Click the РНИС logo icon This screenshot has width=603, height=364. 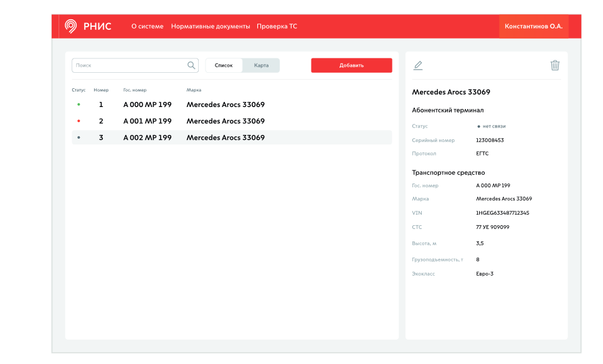pyautogui.click(x=71, y=26)
